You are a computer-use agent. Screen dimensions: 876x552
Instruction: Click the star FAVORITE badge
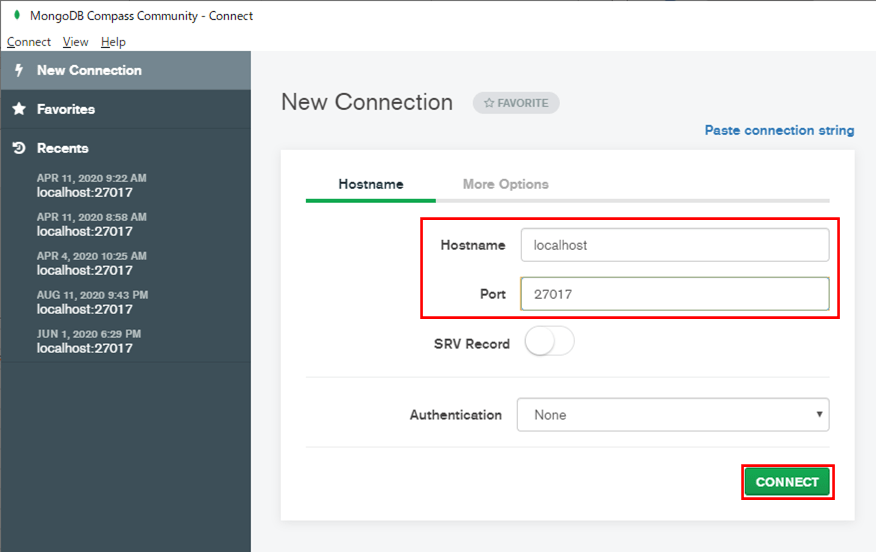tap(516, 103)
